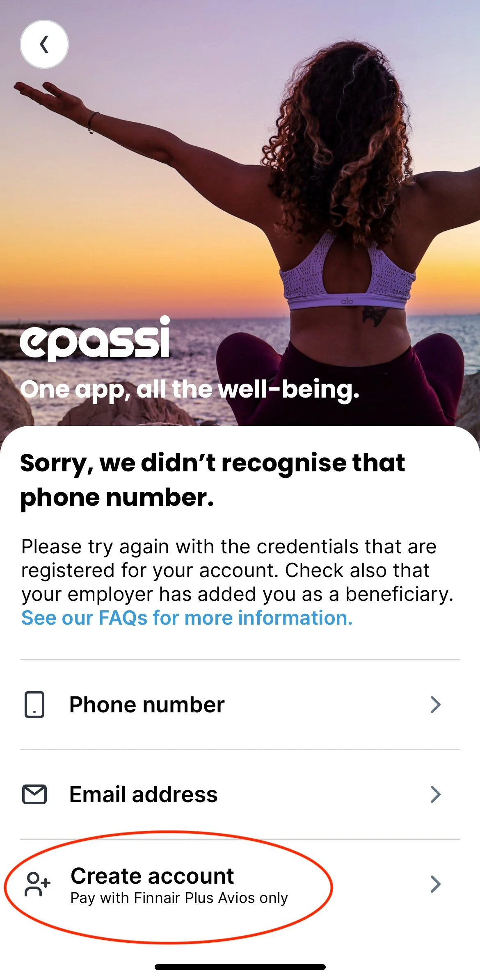This screenshot has width=480, height=980.
Task: Open See our FAQs for more information
Action: pos(187,618)
